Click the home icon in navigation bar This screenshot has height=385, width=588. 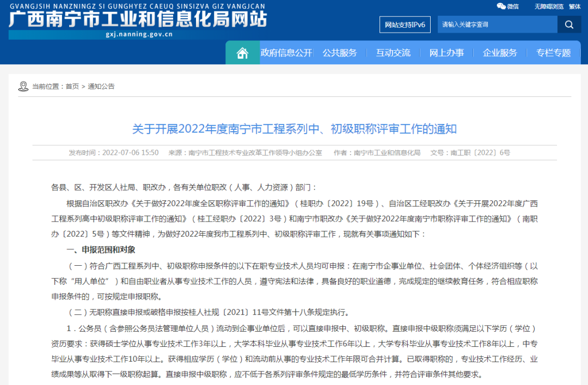click(242, 53)
